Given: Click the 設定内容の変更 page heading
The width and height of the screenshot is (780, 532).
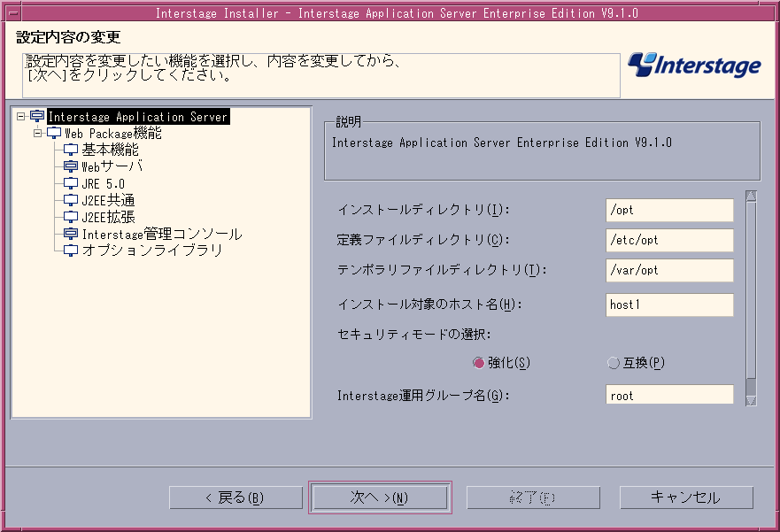Looking at the screenshot, I should coord(68,37).
